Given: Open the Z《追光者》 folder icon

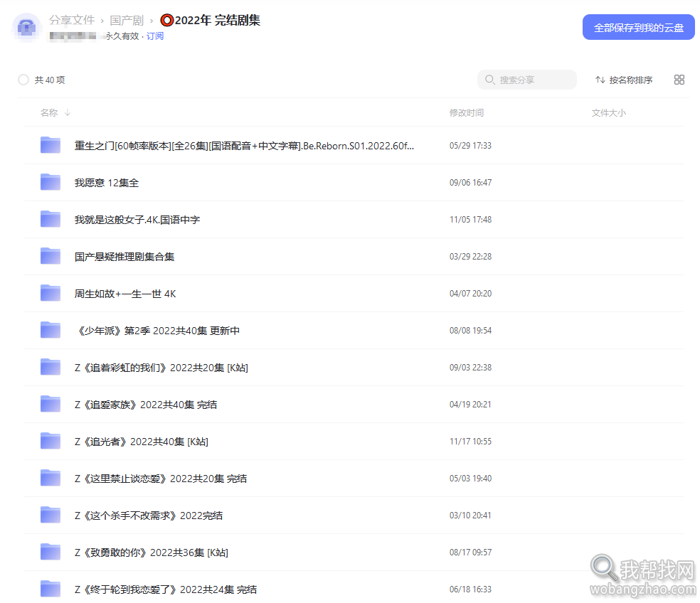Looking at the screenshot, I should 51,442.
